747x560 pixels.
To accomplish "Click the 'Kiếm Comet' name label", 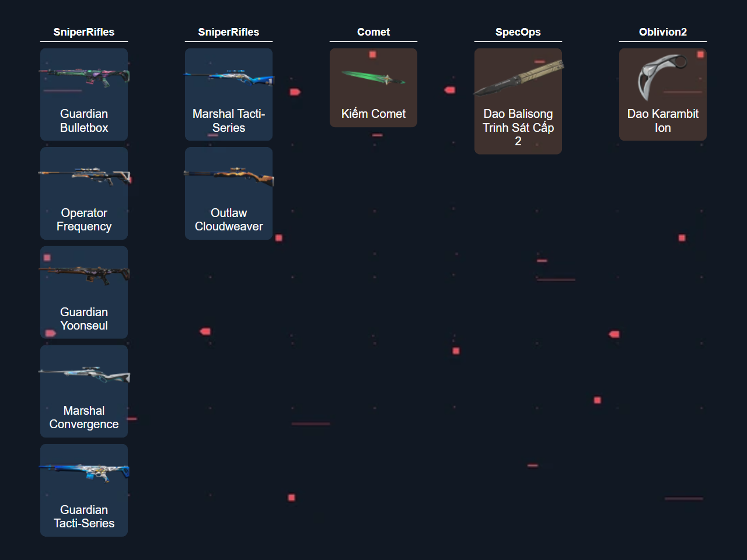I will point(373,114).
